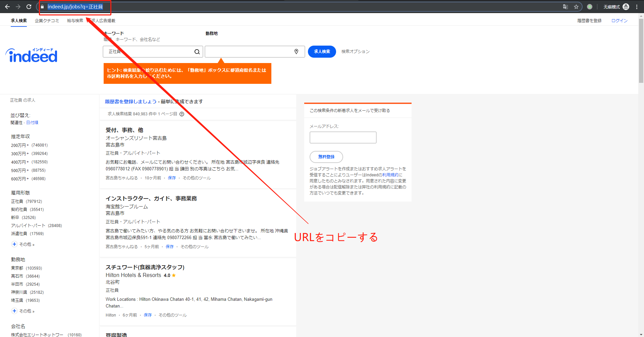Click the 履歴書を登録しましょう link
This screenshot has height=337, width=644.
click(x=131, y=102)
